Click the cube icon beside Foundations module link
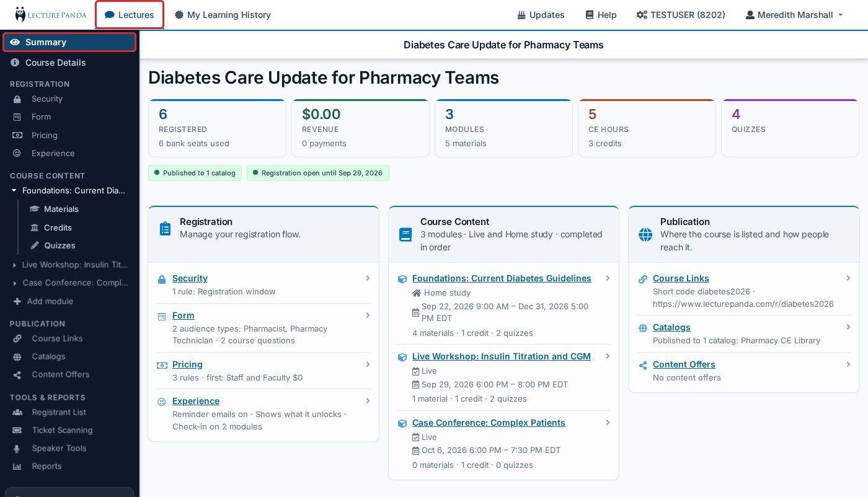This screenshot has width=868, height=497. (x=402, y=279)
